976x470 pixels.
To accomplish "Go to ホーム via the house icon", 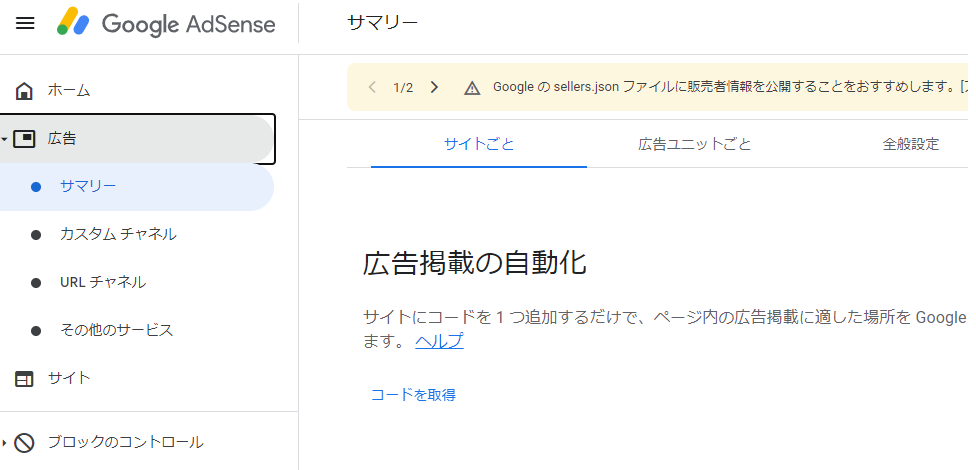I will tap(25, 91).
